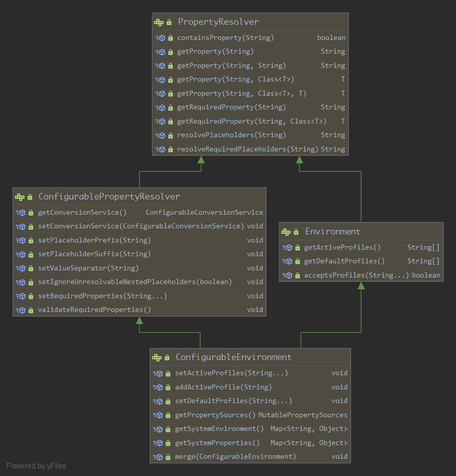This screenshot has width=456, height=476.
Task: Click the ConfigurableConversionService return type
Action: pos(204,212)
